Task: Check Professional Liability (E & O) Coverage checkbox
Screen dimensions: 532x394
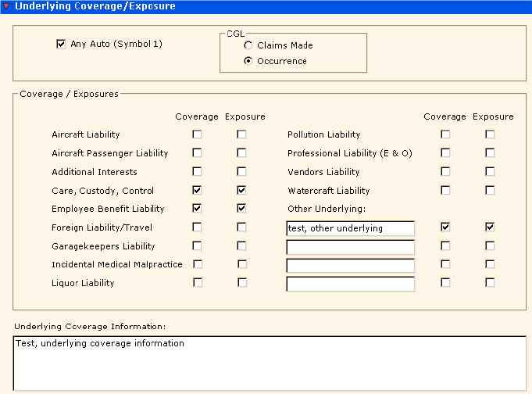Action: (445, 153)
